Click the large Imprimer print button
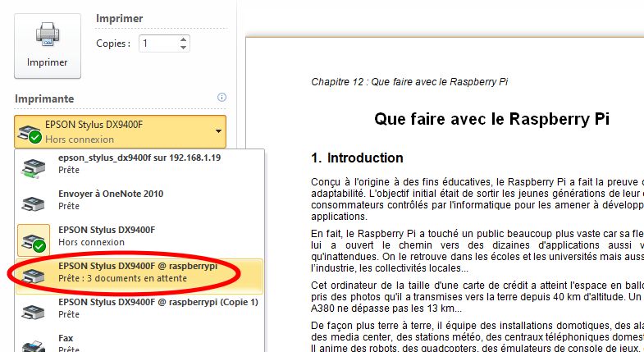The image size is (644, 352). tap(48, 46)
